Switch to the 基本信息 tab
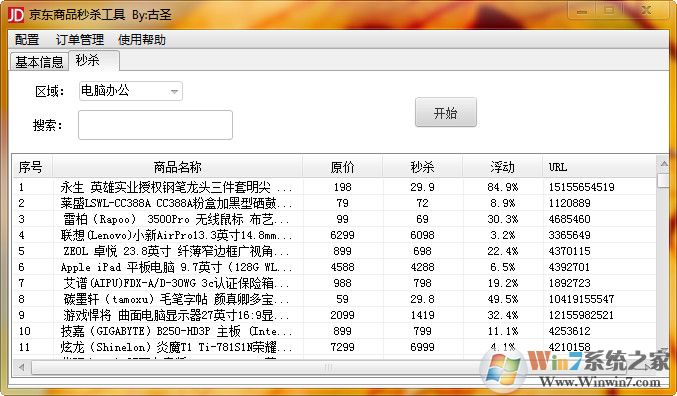 coord(39,62)
